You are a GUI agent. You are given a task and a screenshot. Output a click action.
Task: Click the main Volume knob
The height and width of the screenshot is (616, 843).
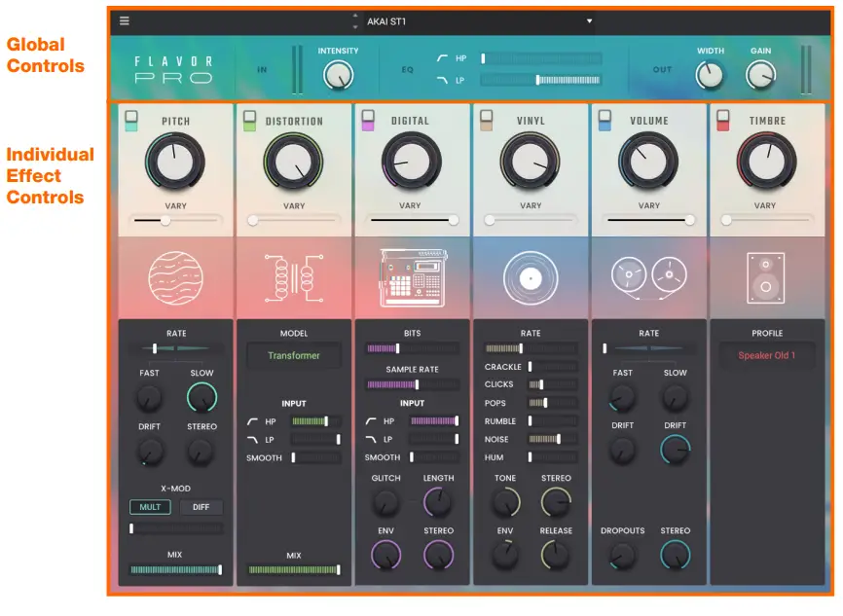(x=648, y=161)
